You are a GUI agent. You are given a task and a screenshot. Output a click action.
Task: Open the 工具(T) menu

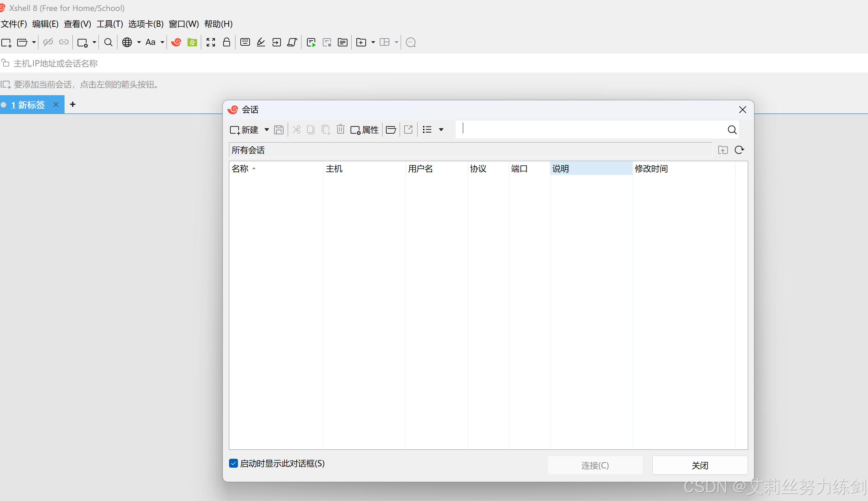coord(110,24)
